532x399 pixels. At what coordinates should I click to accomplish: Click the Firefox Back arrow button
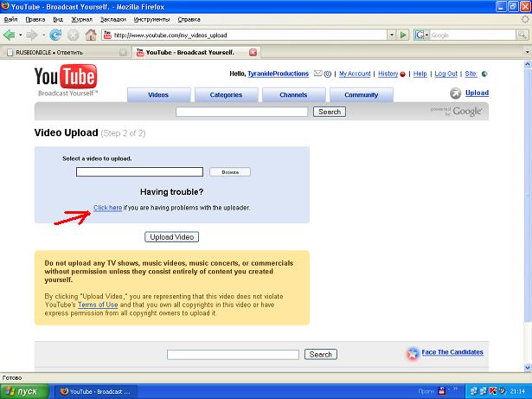pyautogui.click(x=9, y=35)
